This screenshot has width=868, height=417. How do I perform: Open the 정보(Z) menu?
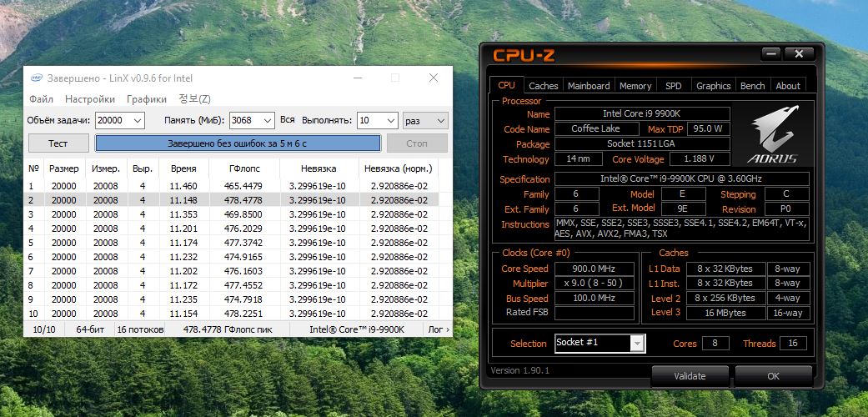pyautogui.click(x=194, y=99)
